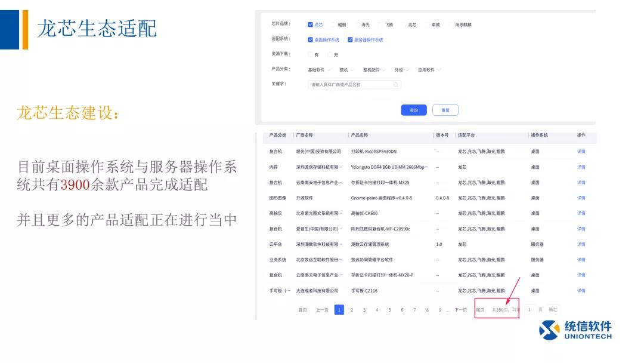Click the blue 查询 search button

click(x=414, y=110)
